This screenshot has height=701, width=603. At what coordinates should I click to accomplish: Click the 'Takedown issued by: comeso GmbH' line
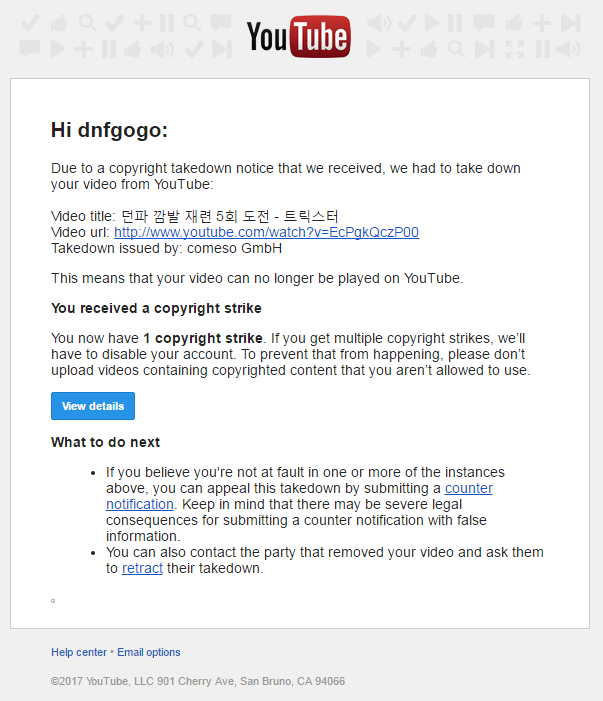[166, 249]
